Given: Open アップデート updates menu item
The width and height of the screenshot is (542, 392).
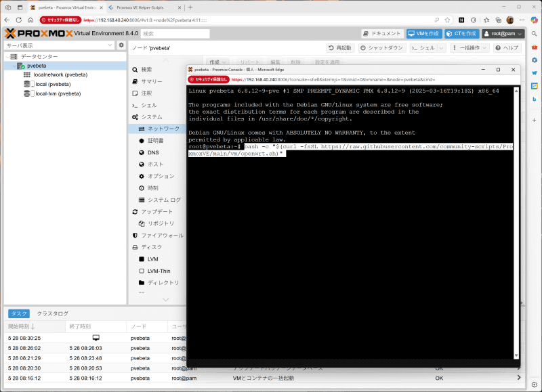Looking at the screenshot, I should [x=157, y=212].
